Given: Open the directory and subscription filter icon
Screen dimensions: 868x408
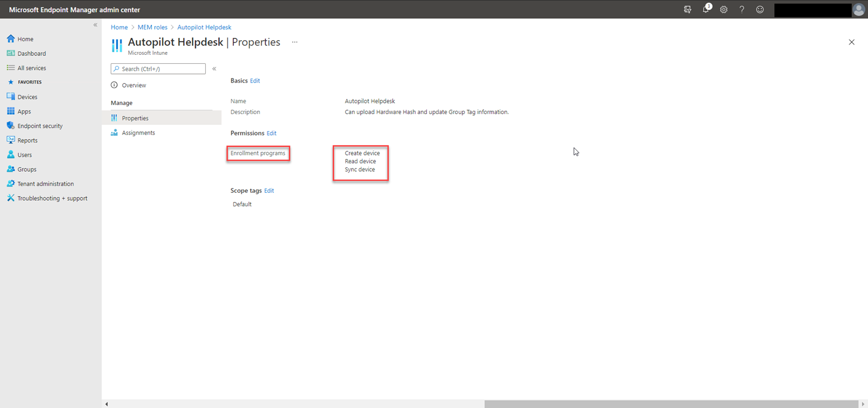Looking at the screenshot, I should pos(688,10).
